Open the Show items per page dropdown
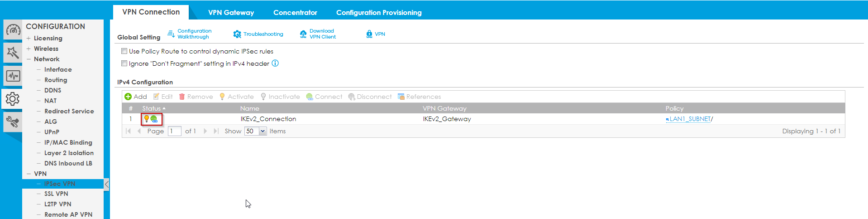Image resolution: width=868 pixels, height=219 pixels. tap(262, 131)
